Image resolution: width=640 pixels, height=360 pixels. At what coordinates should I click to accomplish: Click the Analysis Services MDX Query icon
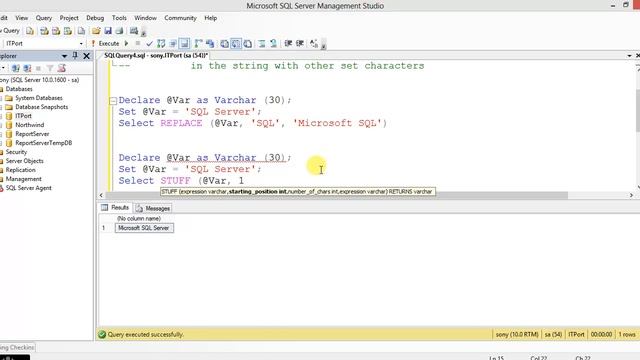pos(44,31)
